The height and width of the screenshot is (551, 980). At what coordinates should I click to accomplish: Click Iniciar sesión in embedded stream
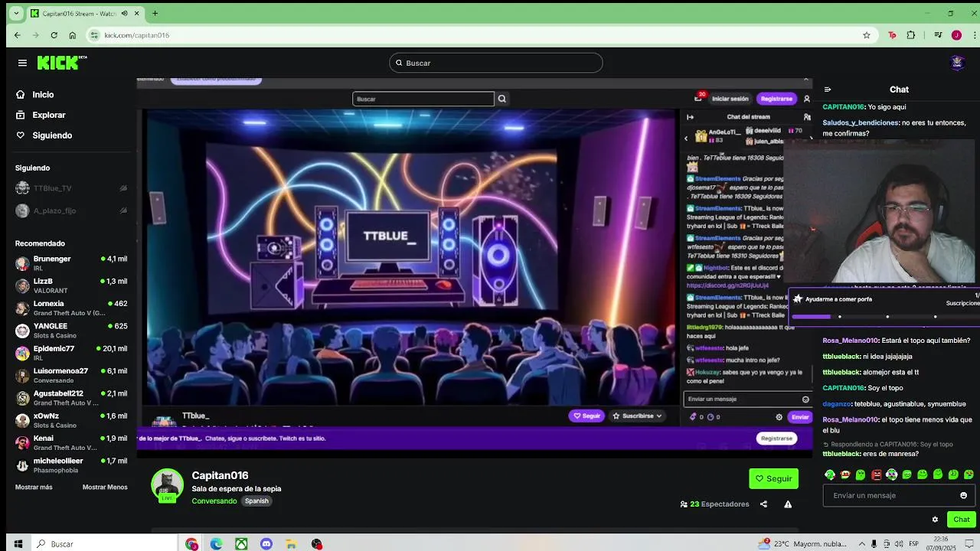tap(730, 99)
